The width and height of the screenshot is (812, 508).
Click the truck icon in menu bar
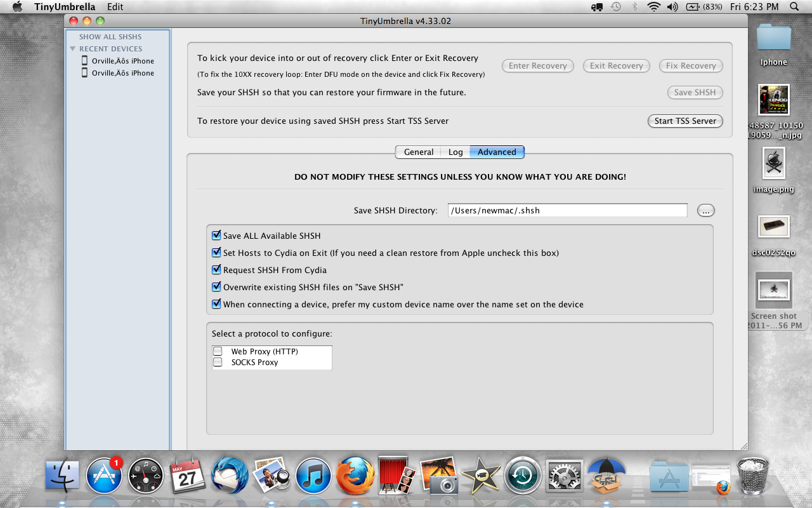(x=596, y=6)
